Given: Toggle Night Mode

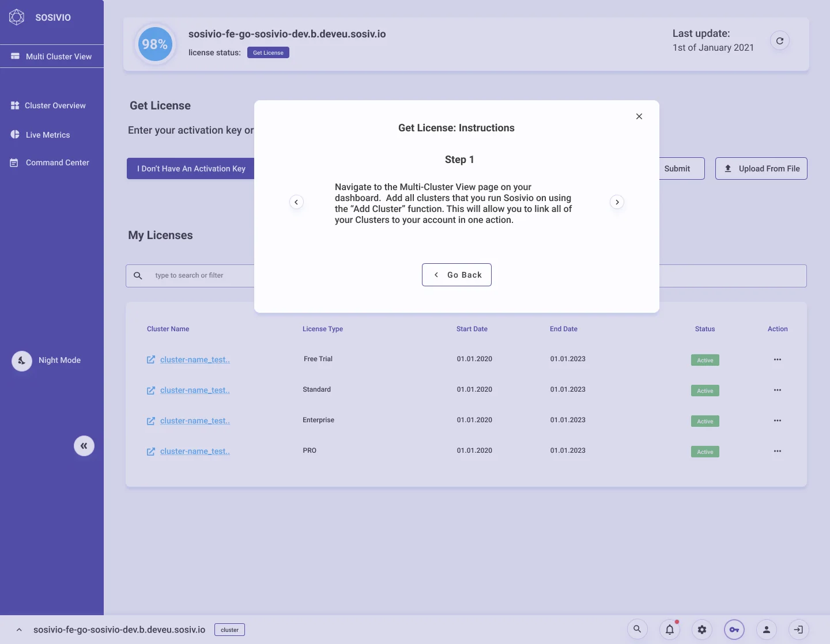Looking at the screenshot, I should pyautogui.click(x=22, y=361).
